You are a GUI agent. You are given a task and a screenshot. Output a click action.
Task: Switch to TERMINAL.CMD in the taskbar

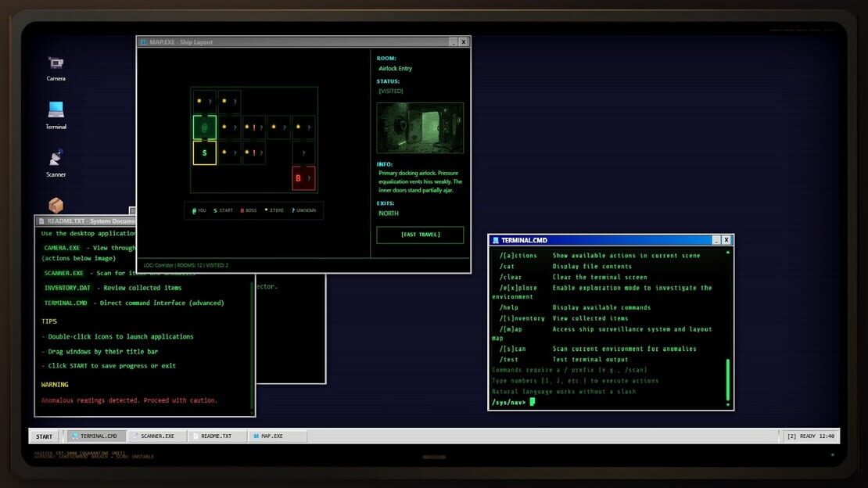pos(95,436)
